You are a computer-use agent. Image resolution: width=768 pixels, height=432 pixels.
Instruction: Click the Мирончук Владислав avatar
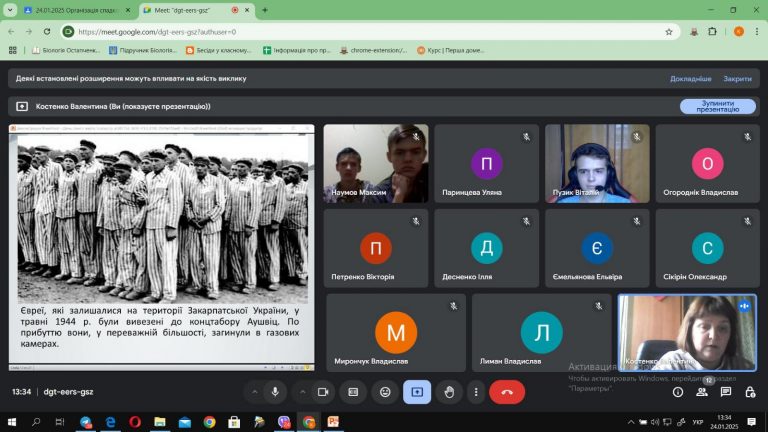click(x=396, y=333)
